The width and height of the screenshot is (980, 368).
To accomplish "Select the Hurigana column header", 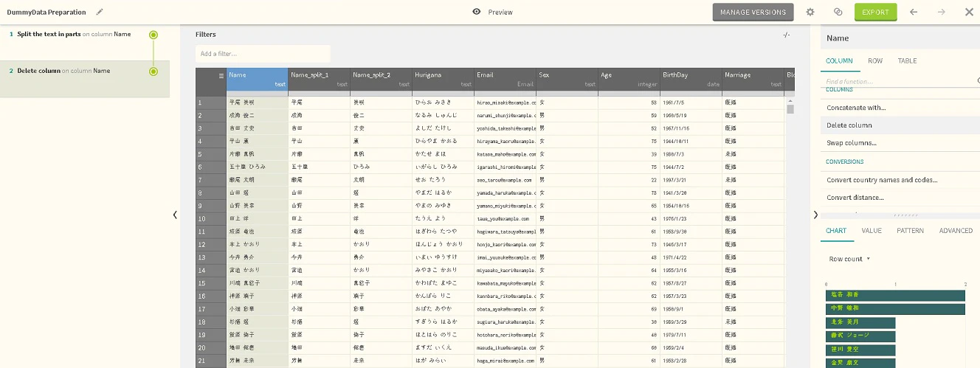I will pyautogui.click(x=443, y=79).
